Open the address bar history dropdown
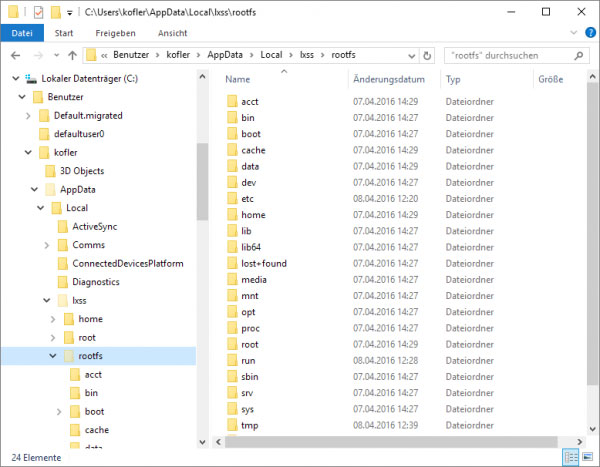 (x=412, y=56)
